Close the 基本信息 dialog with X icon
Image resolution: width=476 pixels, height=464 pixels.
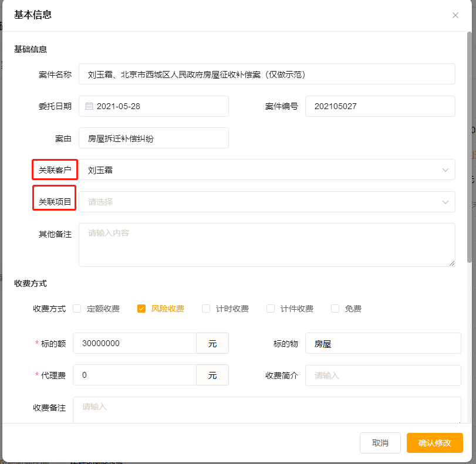(455, 15)
